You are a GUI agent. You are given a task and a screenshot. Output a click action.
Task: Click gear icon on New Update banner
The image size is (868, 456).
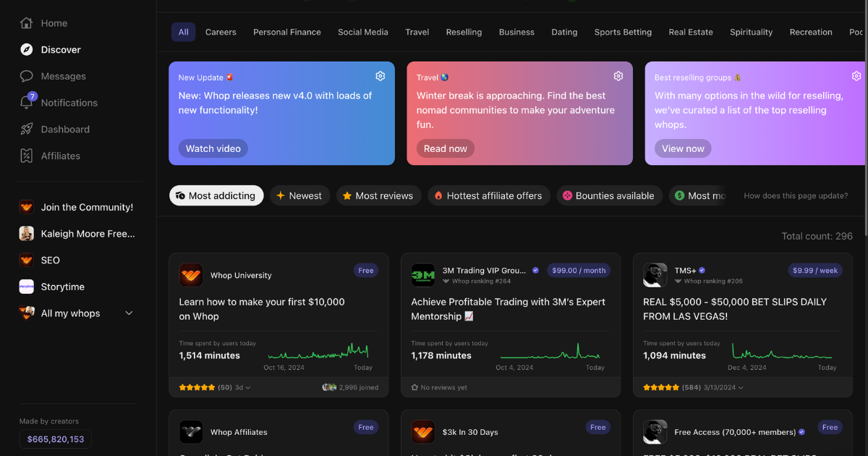pos(380,76)
